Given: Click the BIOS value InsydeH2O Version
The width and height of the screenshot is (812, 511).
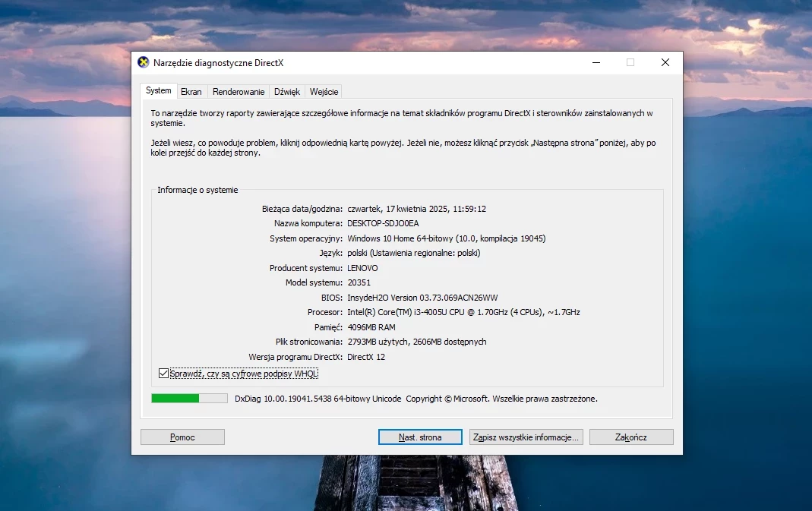Looking at the screenshot, I should point(422,298).
